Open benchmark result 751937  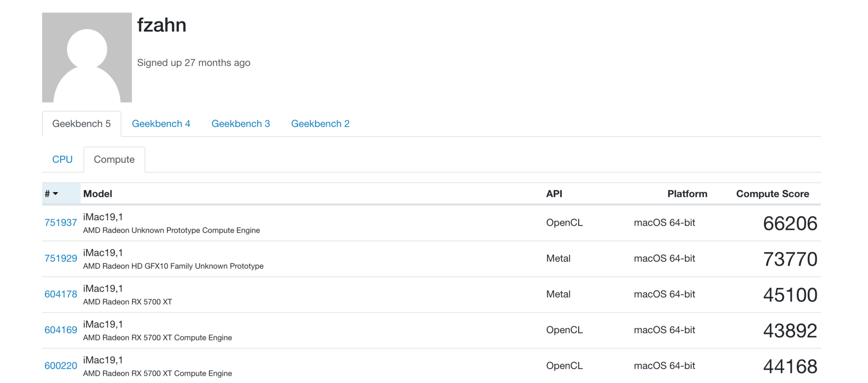click(61, 223)
